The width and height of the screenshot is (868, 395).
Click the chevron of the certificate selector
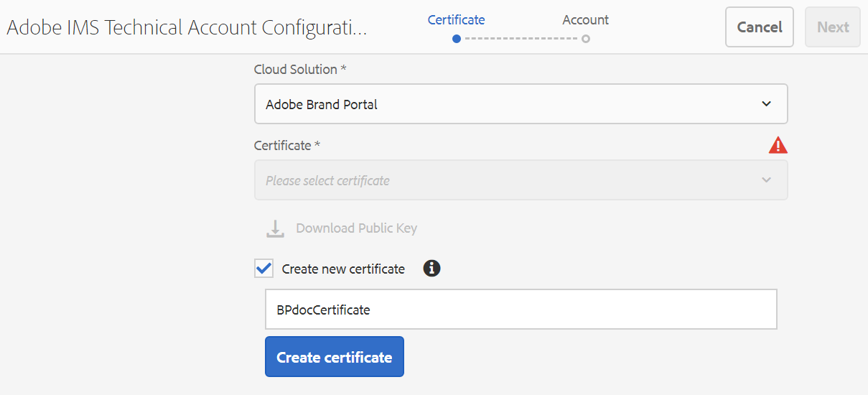point(766,180)
